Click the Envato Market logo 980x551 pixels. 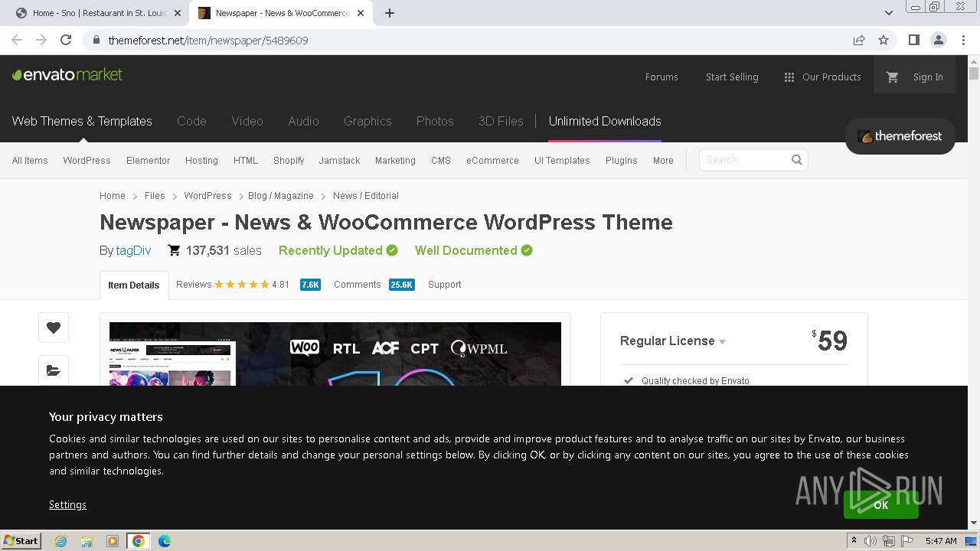(x=67, y=75)
